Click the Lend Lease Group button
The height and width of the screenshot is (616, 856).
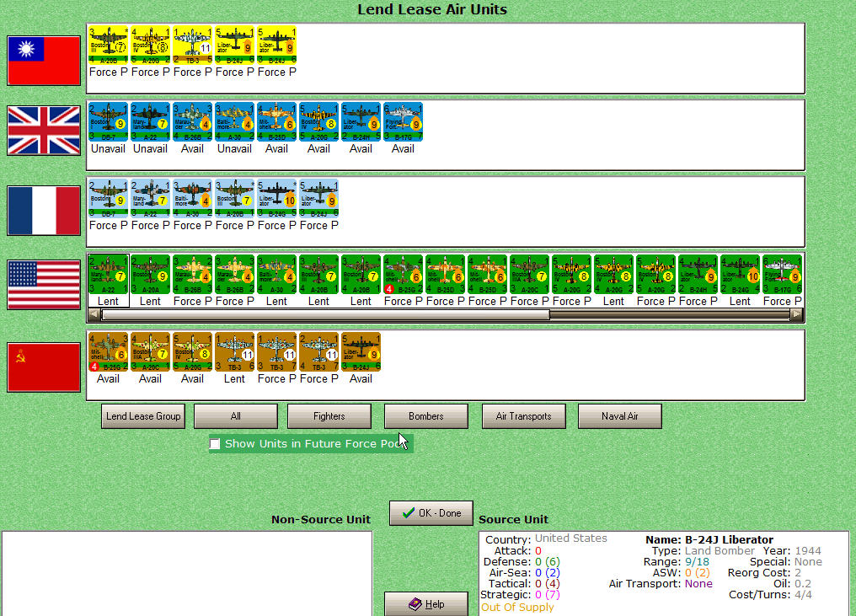[143, 416]
